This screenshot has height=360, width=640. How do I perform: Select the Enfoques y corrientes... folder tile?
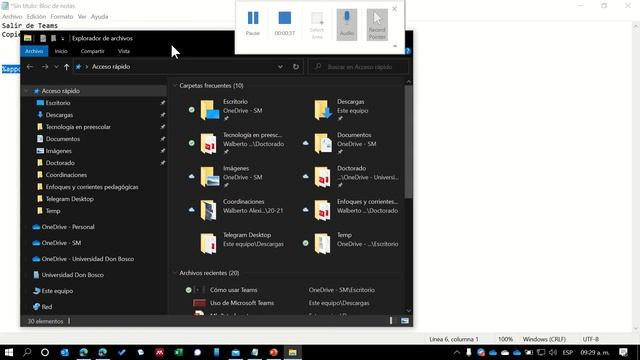point(350,210)
